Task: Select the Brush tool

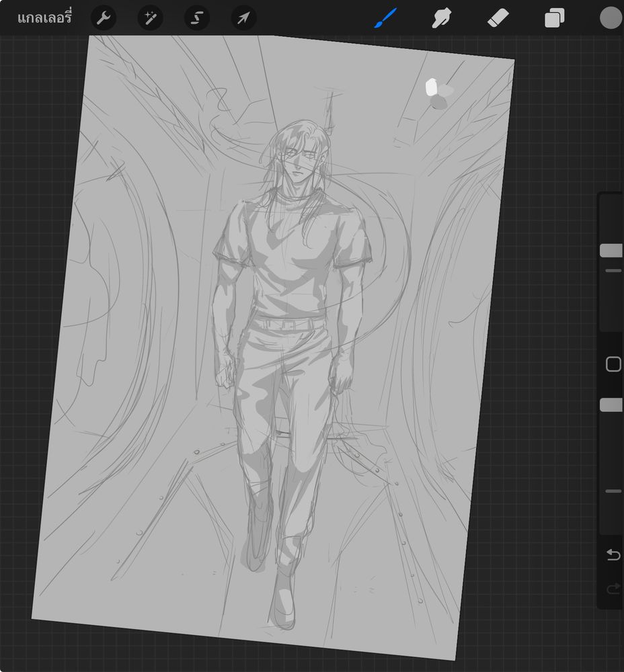Action: 385,18
